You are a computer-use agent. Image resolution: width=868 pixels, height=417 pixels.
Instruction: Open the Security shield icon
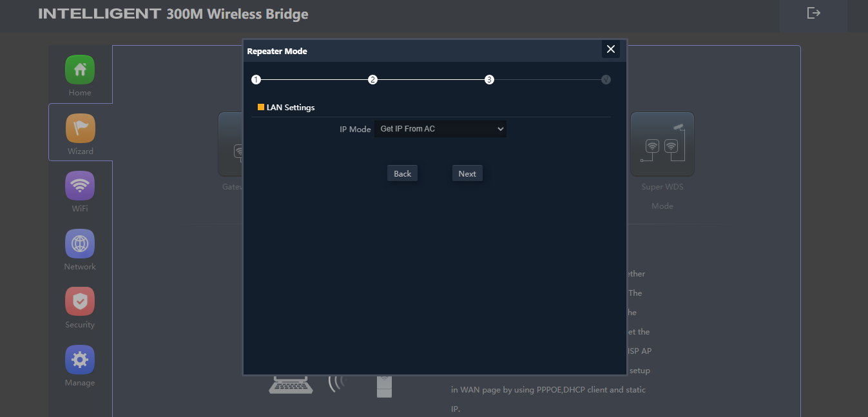tap(80, 302)
